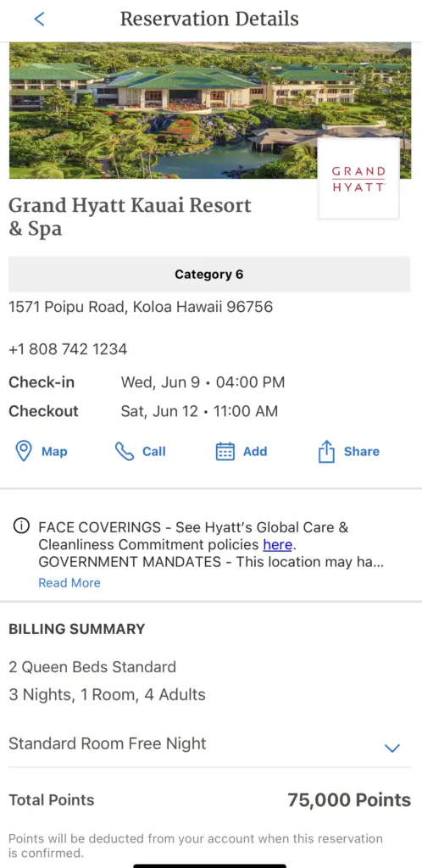Open Standard Room Free Night details row

click(210, 743)
